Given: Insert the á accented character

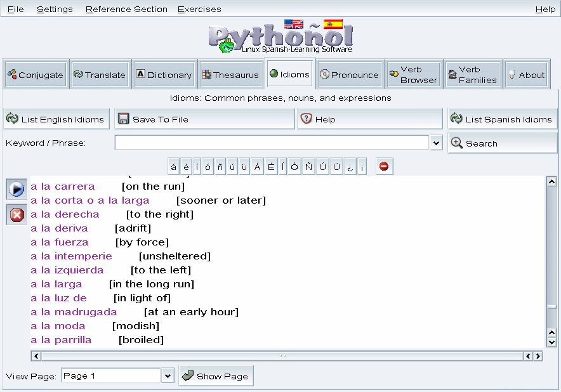Looking at the screenshot, I should (x=174, y=167).
